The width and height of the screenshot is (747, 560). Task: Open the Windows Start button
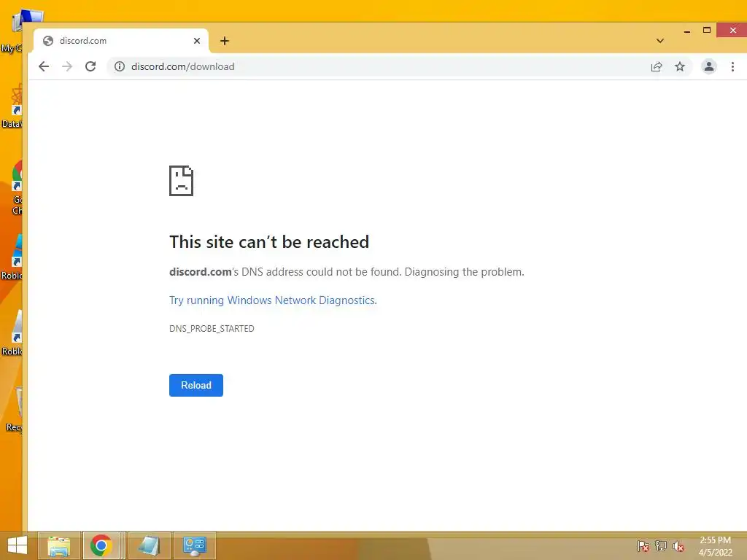[x=18, y=545]
